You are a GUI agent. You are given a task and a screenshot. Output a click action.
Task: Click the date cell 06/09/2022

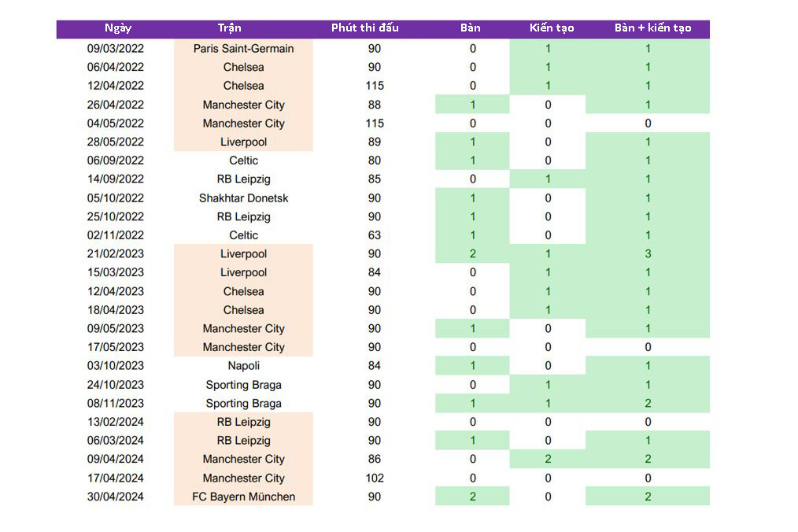tap(115, 161)
